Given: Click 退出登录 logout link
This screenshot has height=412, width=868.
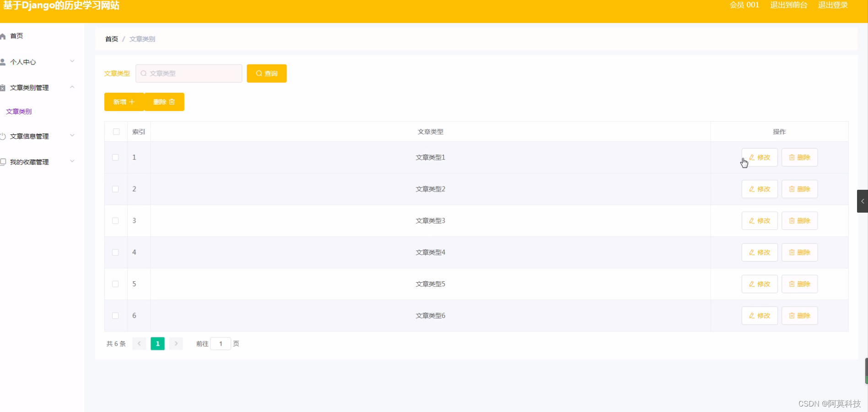Looking at the screenshot, I should pyautogui.click(x=833, y=5).
